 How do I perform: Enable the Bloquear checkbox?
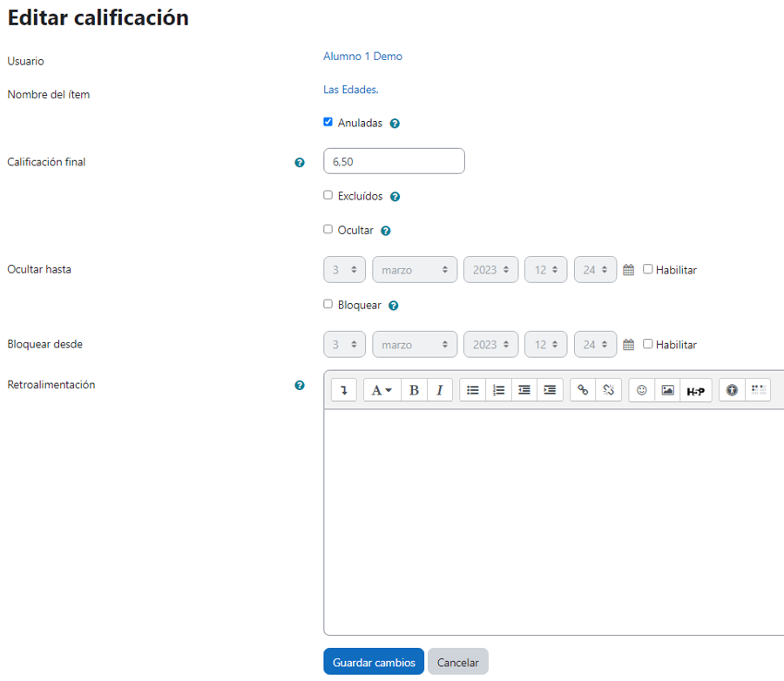tap(328, 304)
